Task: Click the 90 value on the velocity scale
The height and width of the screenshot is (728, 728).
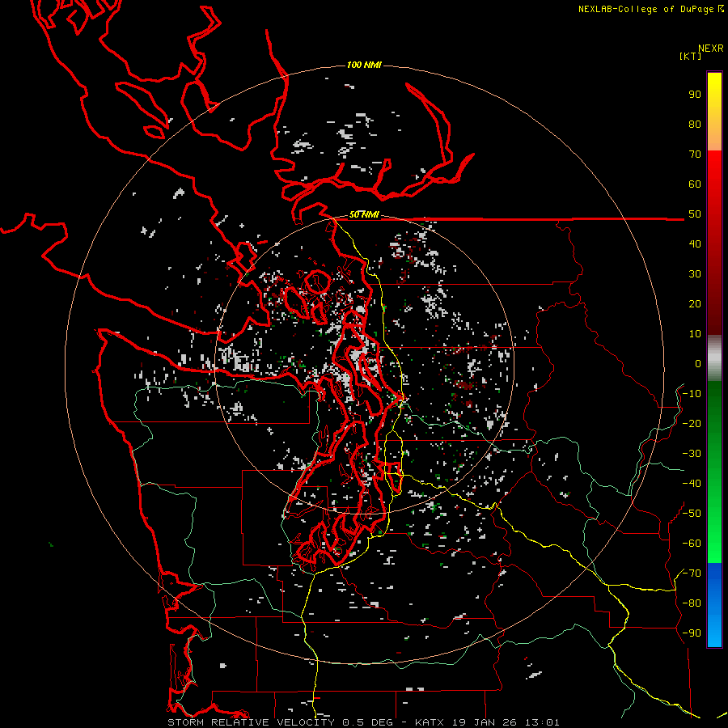Action: 695,95
